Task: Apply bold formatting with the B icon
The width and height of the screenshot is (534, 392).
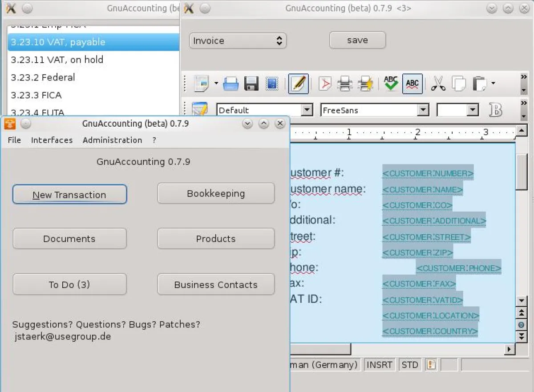Action: (x=496, y=110)
